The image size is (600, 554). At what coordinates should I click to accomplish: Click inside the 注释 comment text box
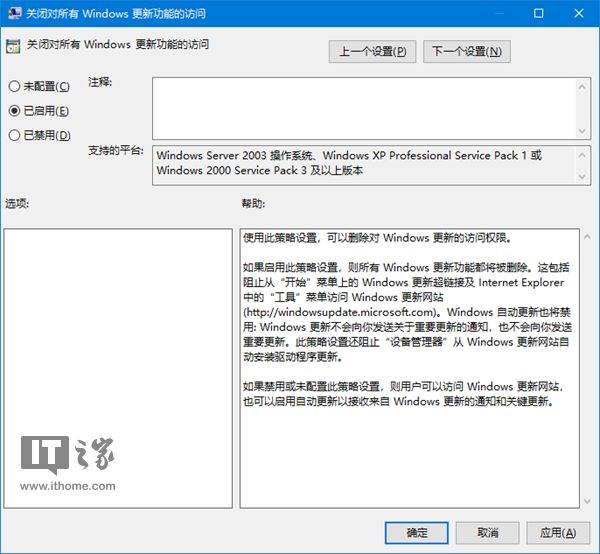(x=364, y=109)
